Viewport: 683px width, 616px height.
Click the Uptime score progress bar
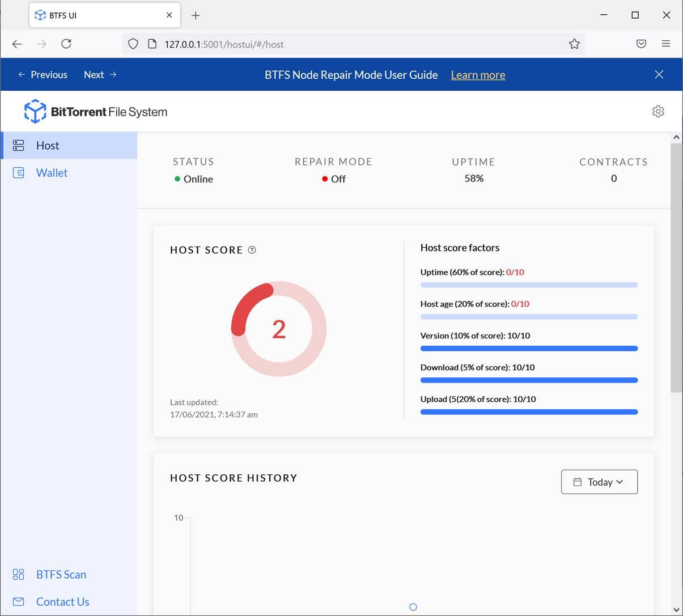pyautogui.click(x=529, y=285)
